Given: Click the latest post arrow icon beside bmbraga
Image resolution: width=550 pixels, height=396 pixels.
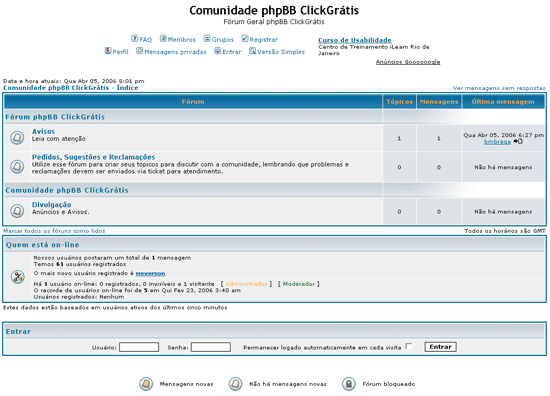Looking at the screenshot, I should (x=518, y=141).
